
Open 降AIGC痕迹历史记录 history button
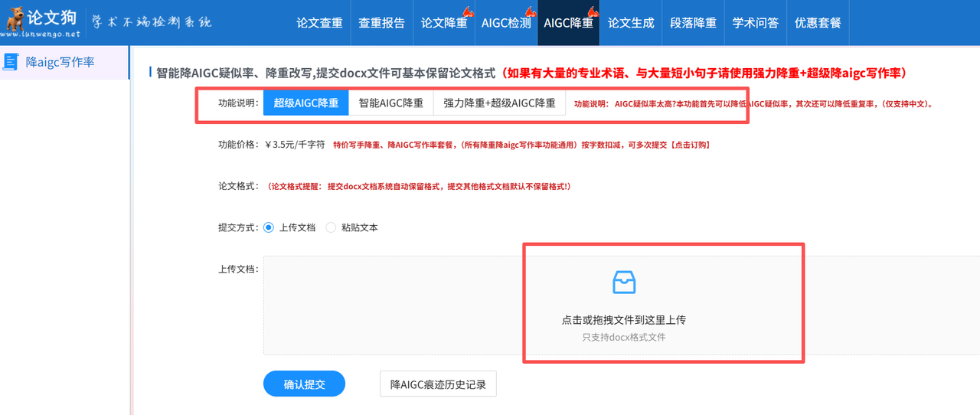click(x=438, y=384)
